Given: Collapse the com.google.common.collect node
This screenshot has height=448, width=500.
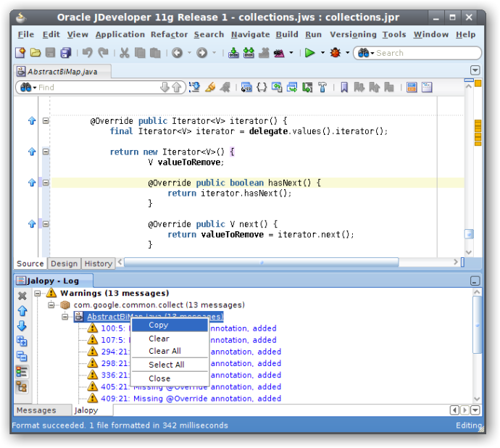Looking at the screenshot, I should tap(51, 305).
